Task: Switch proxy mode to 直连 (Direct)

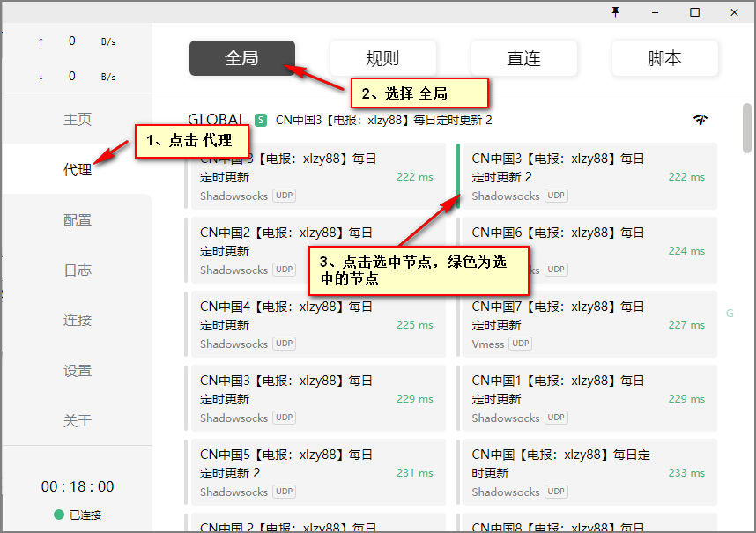Action: pyautogui.click(x=523, y=58)
